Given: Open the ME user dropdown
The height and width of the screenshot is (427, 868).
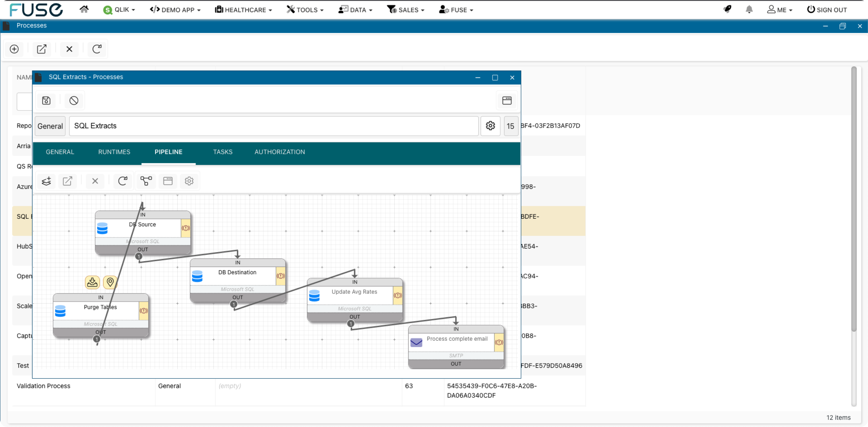Looking at the screenshot, I should click(x=780, y=10).
